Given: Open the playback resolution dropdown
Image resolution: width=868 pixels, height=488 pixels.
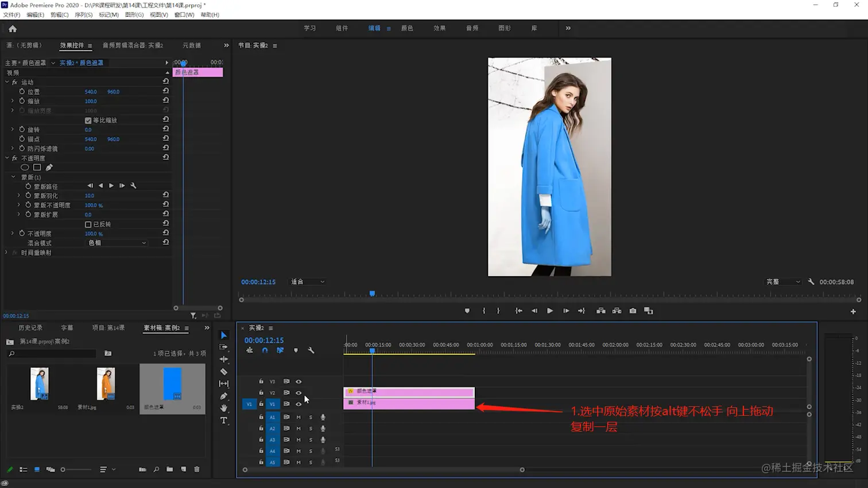Looking at the screenshot, I should coord(782,282).
